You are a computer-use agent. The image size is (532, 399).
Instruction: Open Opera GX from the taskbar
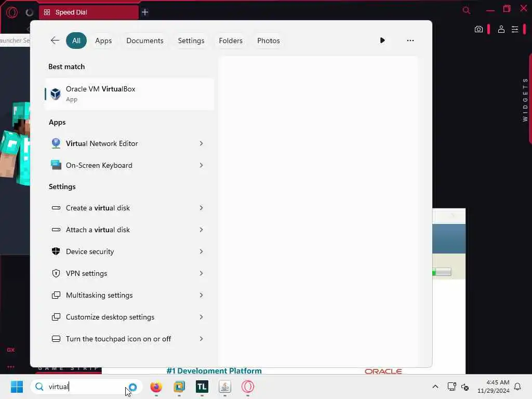click(x=248, y=387)
